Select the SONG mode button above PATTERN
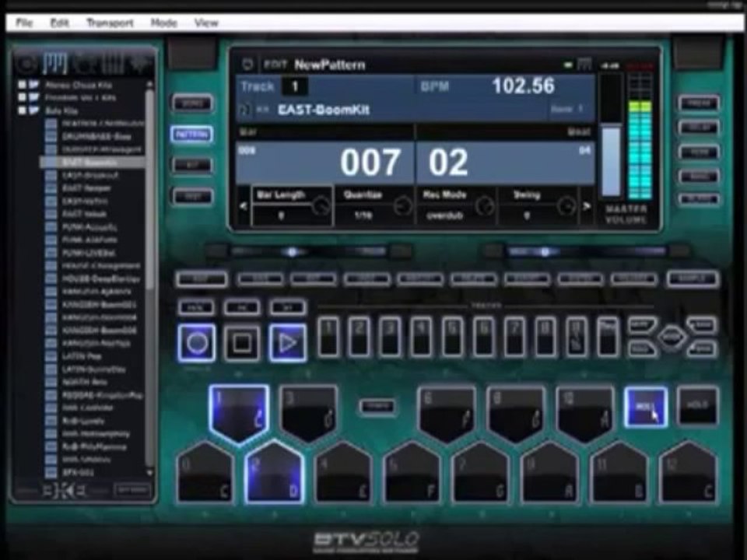 [191, 103]
